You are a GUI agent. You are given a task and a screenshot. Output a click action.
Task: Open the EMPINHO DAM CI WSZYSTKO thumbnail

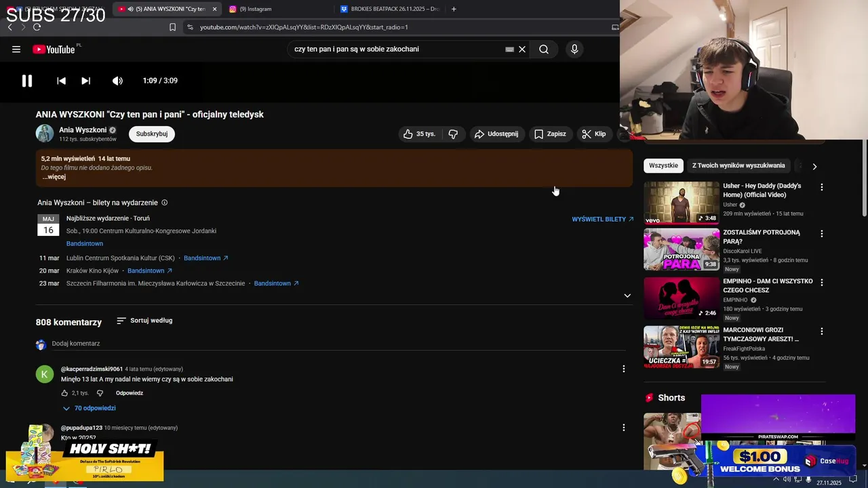point(682,298)
